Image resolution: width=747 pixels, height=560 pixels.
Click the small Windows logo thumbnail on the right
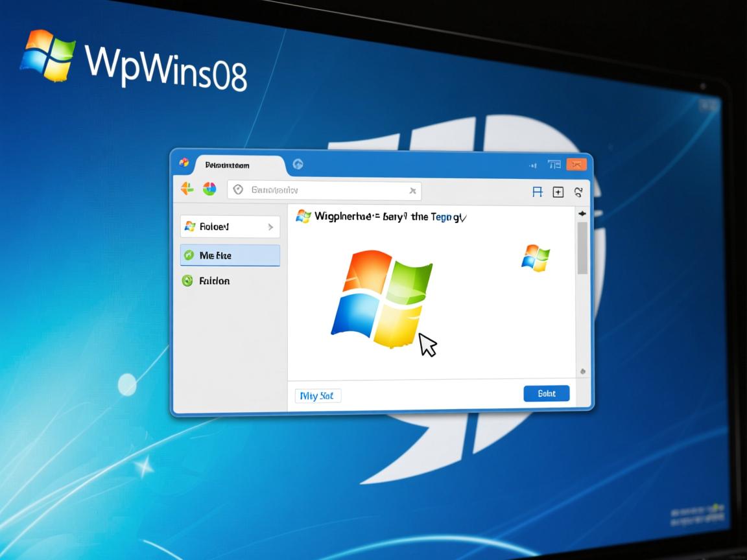tap(535, 257)
